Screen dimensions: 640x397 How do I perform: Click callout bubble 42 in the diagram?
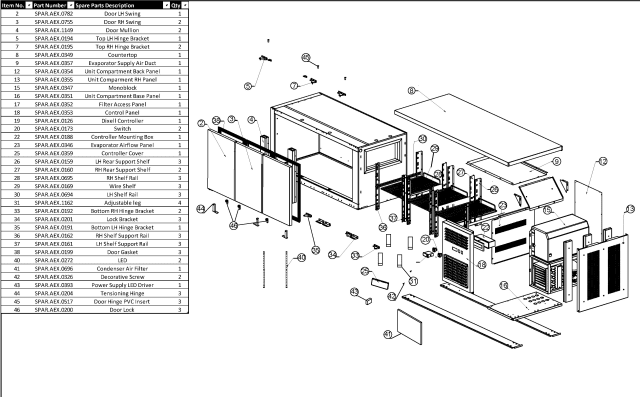(392, 297)
